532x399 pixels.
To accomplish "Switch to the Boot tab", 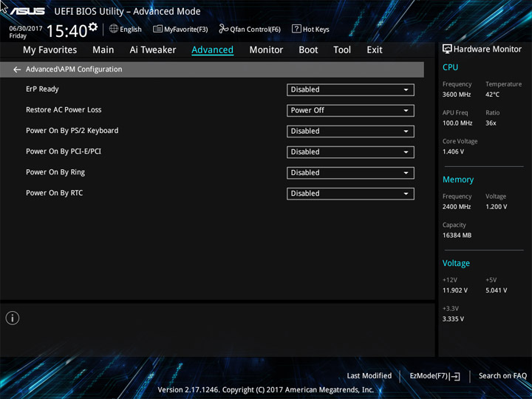I will (308, 50).
